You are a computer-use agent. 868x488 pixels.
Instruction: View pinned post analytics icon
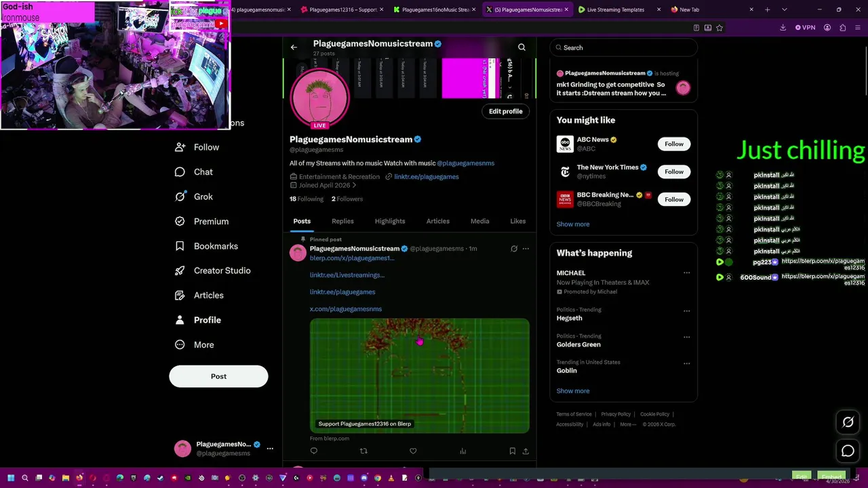pos(462,451)
